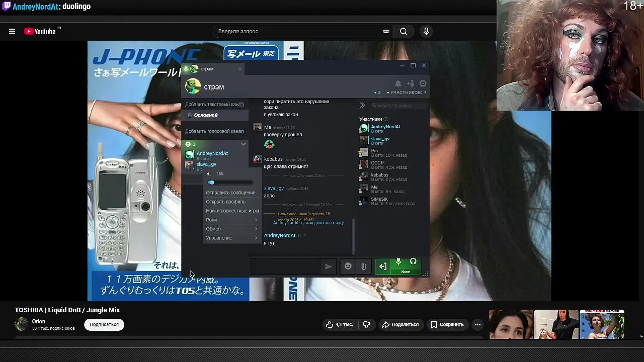Image resolution: width=644 pixels, height=362 pixels.
Task: Mute slava_gv using the volume speaker icon
Action: (x=209, y=174)
